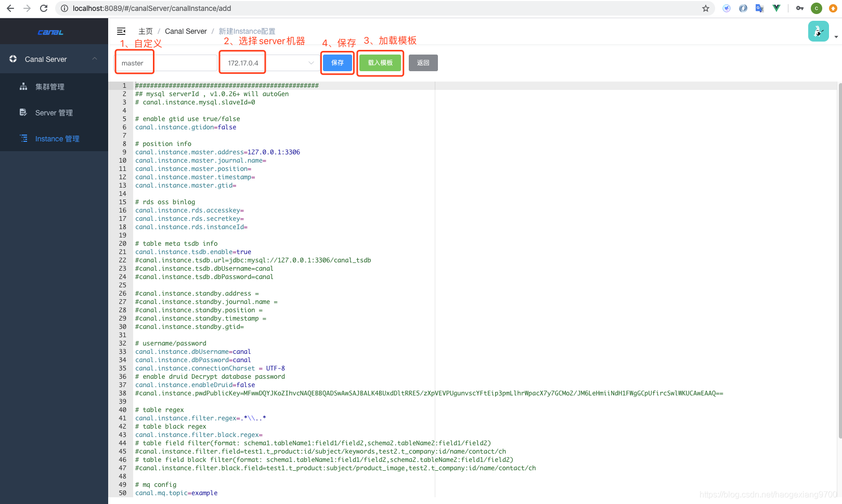The image size is (842, 504).
Task: Expand the avatar dropdown caret
Action: 836,37
